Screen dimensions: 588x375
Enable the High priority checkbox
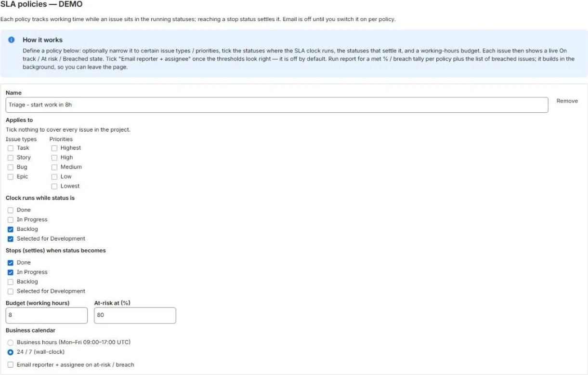pos(54,158)
